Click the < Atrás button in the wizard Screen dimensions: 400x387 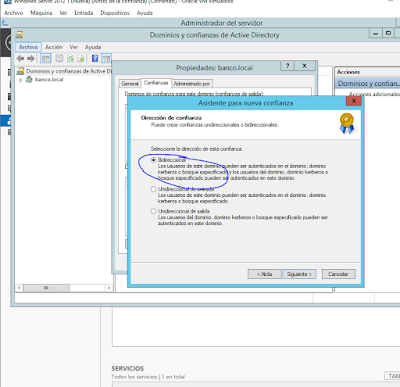[265, 274]
